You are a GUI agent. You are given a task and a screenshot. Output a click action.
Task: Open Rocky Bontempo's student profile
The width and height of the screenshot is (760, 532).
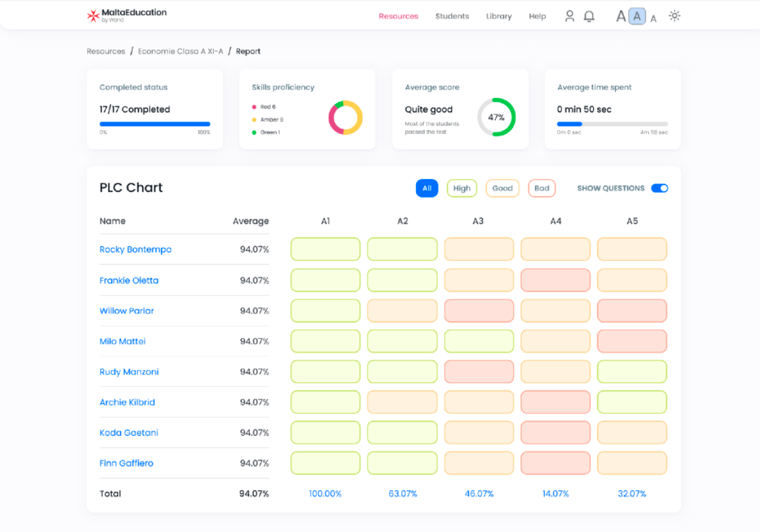135,250
